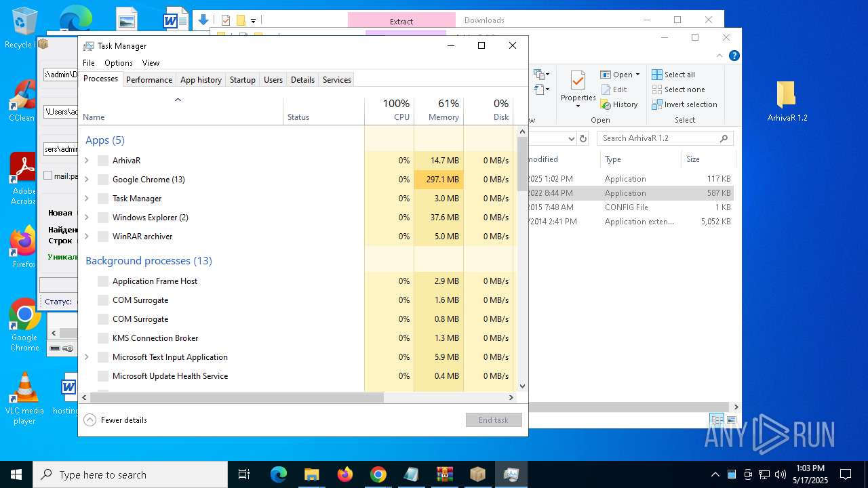The height and width of the screenshot is (488, 868).
Task: Open the address bar history dropdown
Action: click(x=570, y=138)
